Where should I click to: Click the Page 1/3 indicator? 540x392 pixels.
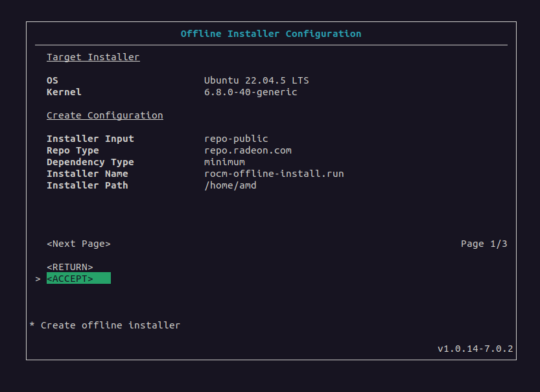pyautogui.click(x=484, y=244)
